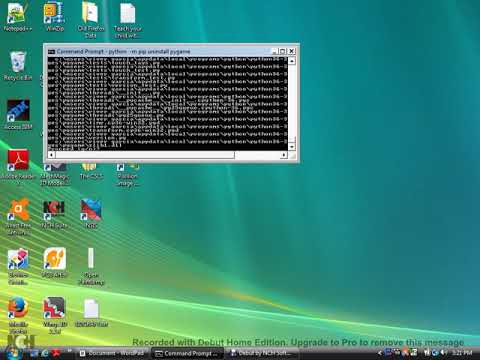Click the Windows Start orb
The image size is (480, 360).
13,352
